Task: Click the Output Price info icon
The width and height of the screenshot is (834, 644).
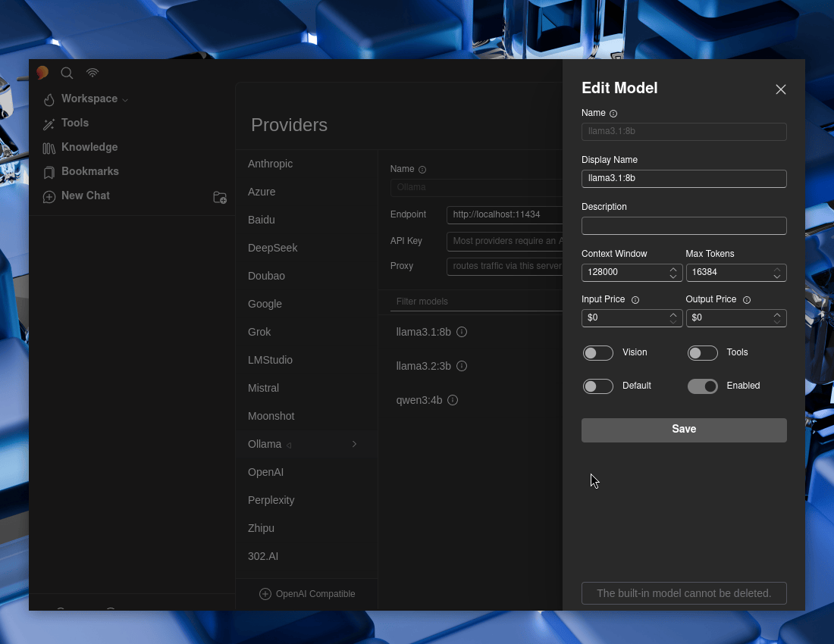Action: [747, 300]
